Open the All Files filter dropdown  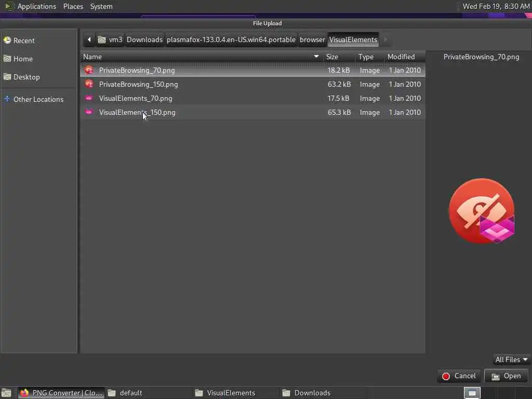[511, 360]
